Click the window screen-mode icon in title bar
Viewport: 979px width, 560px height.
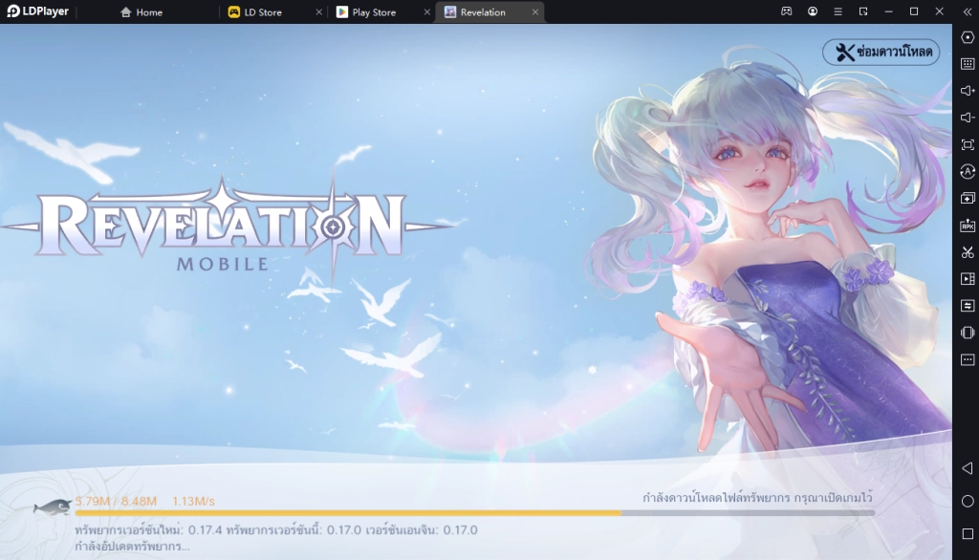[863, 11]
